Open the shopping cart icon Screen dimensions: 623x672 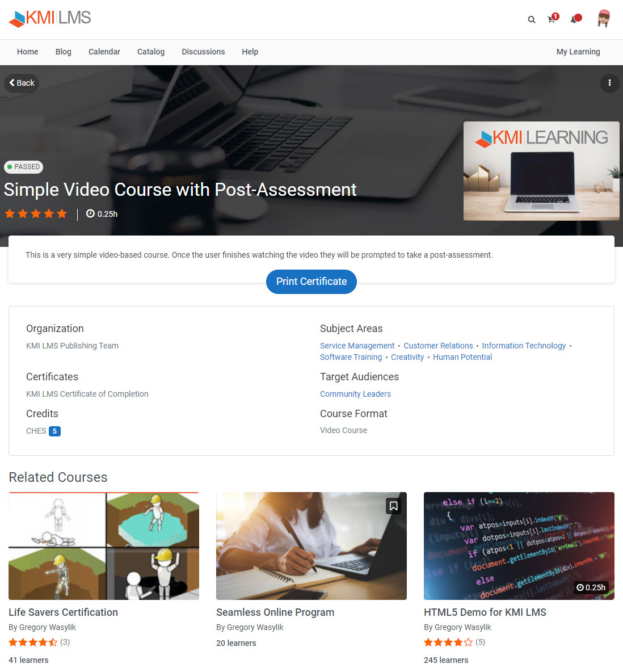click(552, 19)
